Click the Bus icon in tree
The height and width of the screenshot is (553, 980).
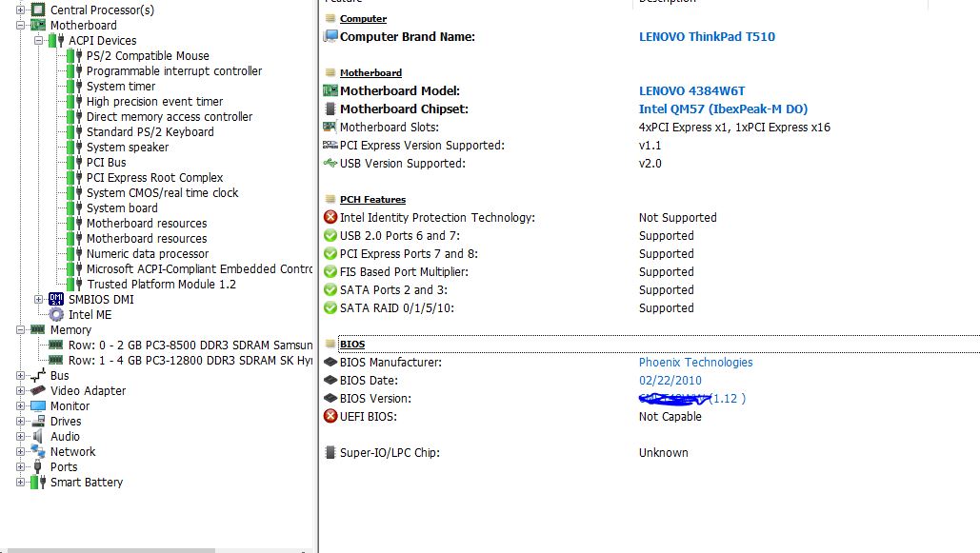click(x=38, y=376)
